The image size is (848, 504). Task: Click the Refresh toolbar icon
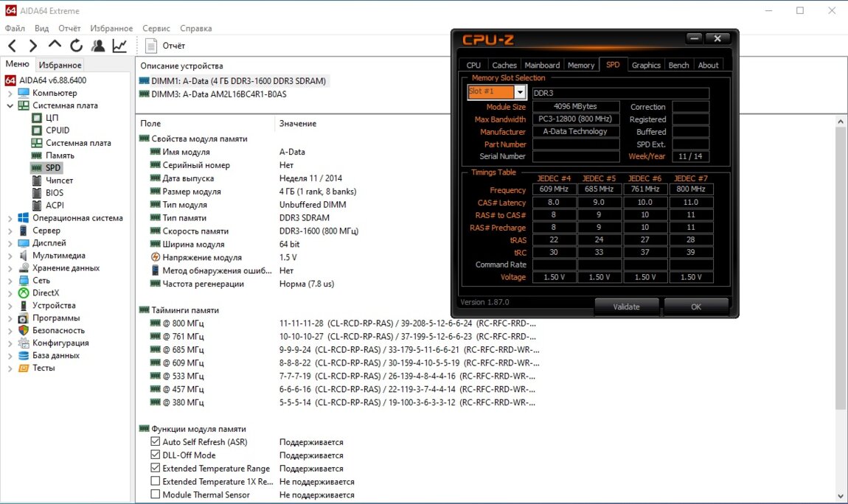77,46
